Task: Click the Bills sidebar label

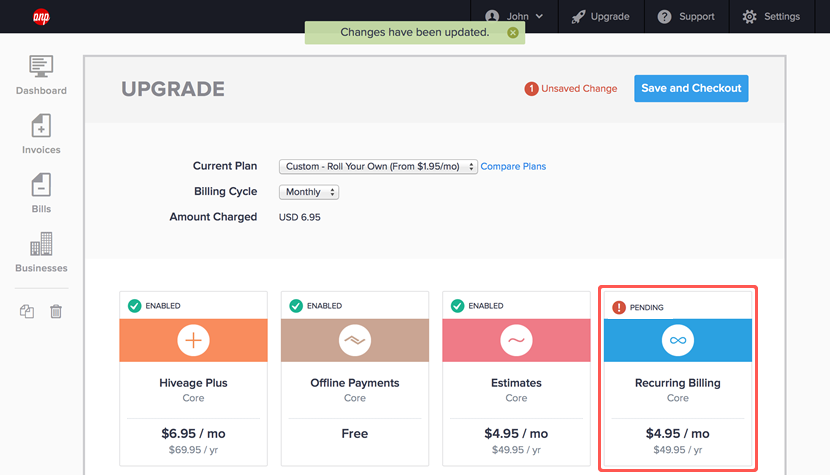Action: (x=41, y=209)
